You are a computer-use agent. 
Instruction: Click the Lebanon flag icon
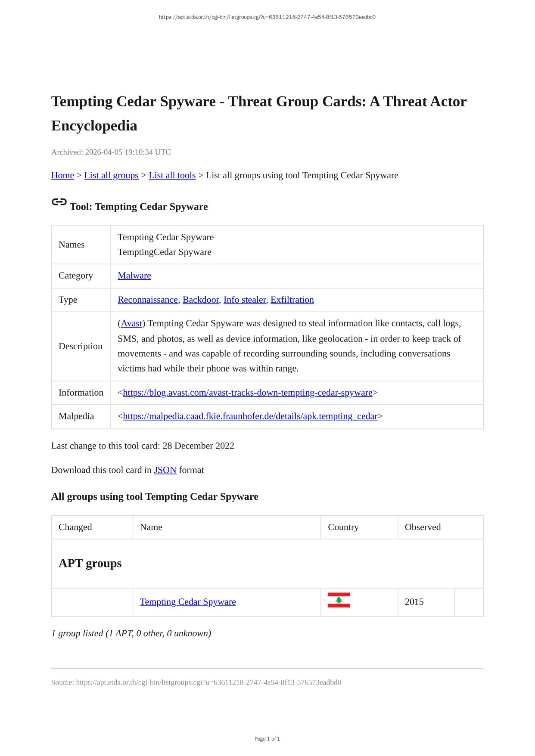(x=339, y=600)
